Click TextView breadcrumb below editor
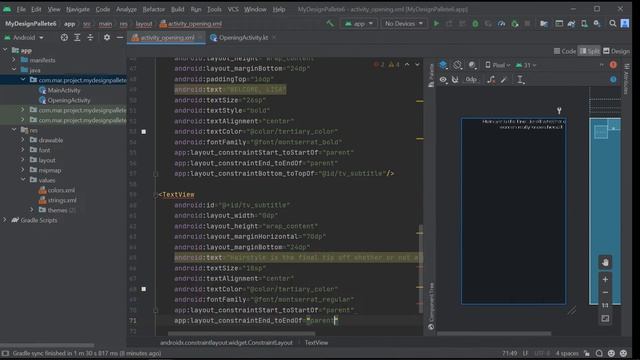 pyautogui.click(x=316, y=342)
